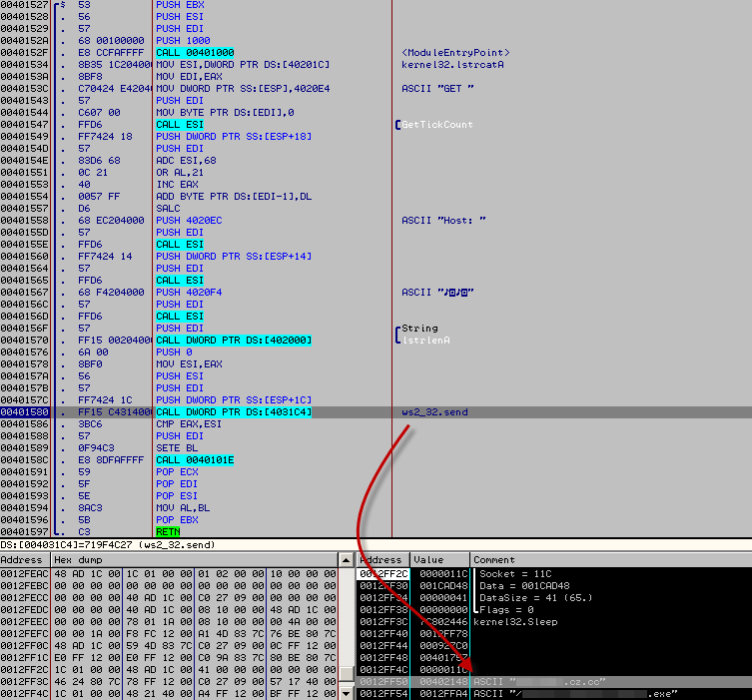
Task: Select the RETN instruction
Action: click(x=168, y=532)
